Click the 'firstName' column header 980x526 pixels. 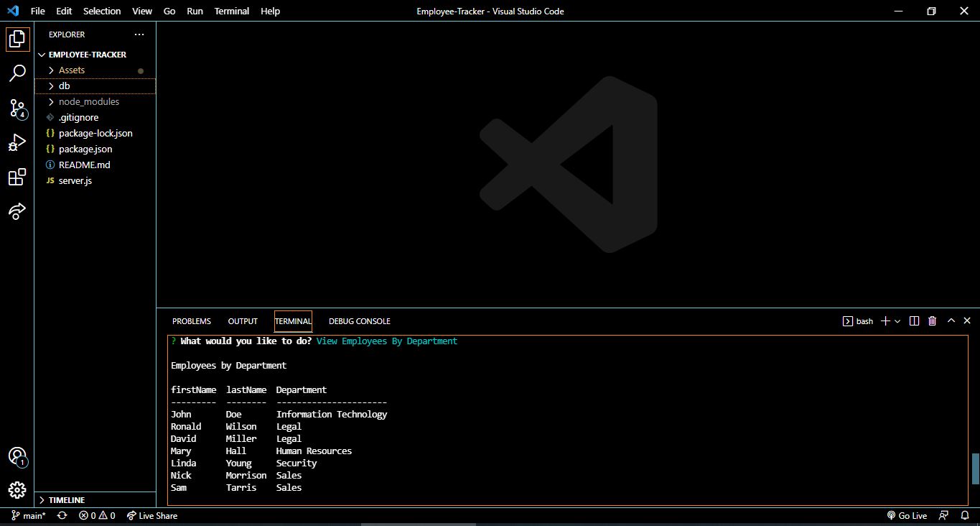pos(193,390)
